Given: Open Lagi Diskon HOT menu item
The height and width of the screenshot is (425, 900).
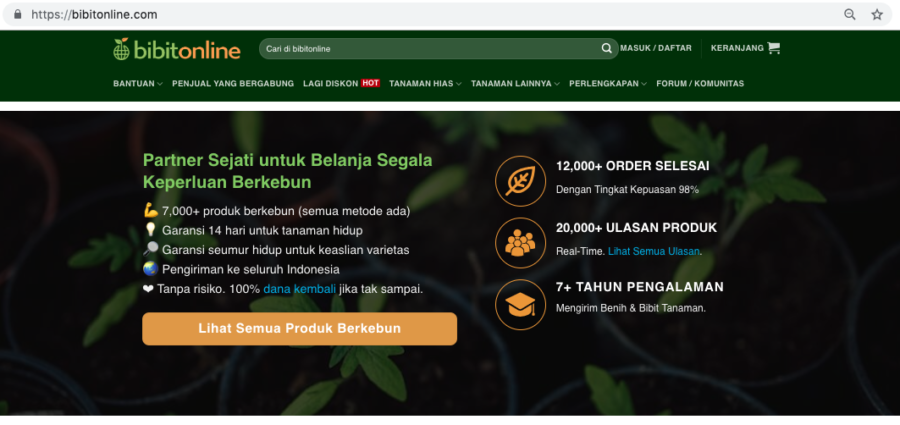Looking at the screenshot, I should [342, 84].
